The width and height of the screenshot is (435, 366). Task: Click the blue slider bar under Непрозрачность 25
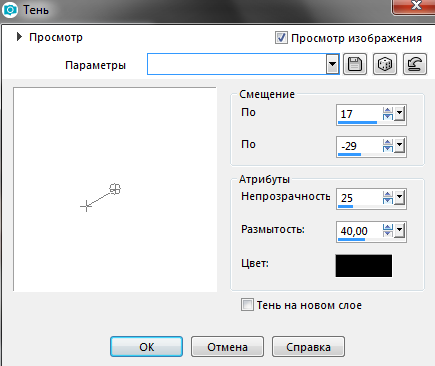point(345,207)
